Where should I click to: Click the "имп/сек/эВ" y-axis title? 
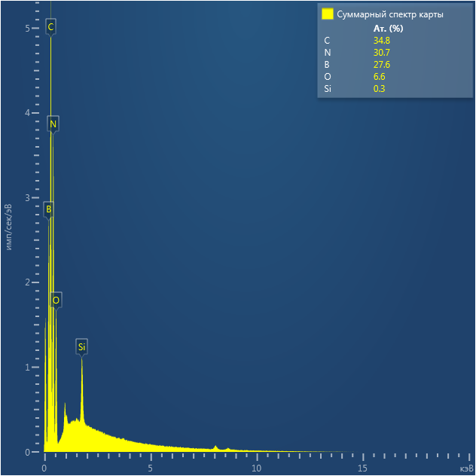click(9, 226)
